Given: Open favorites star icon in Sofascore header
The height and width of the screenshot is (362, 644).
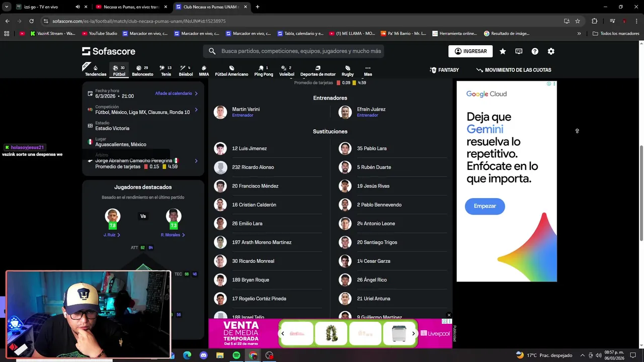Looking at the screenshot, I should [x=503, y=51].
